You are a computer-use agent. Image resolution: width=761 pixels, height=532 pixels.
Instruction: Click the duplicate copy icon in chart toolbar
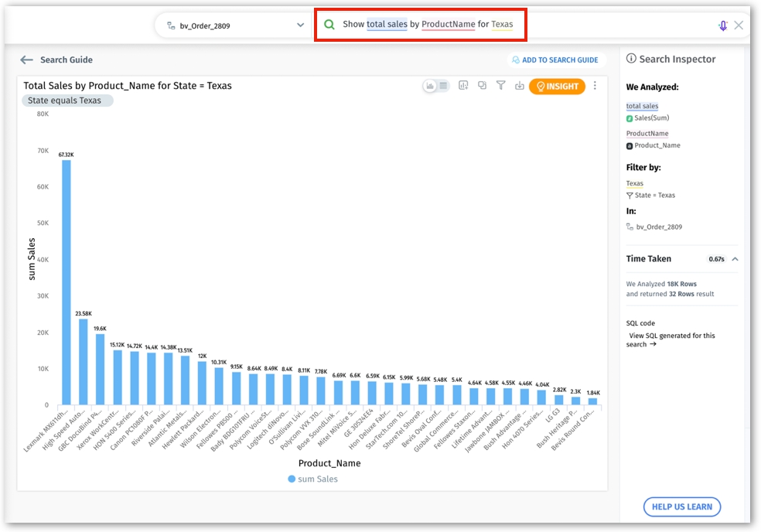(482, 86)
